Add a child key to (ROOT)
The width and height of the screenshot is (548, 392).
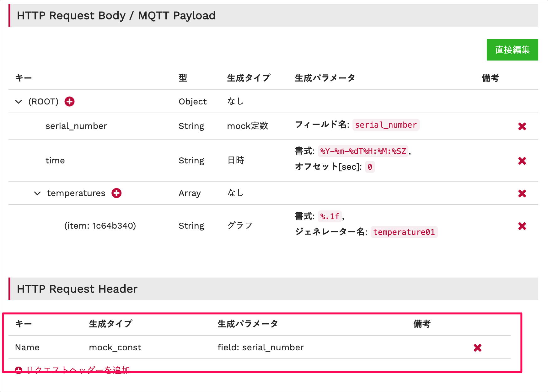(69, 102)
